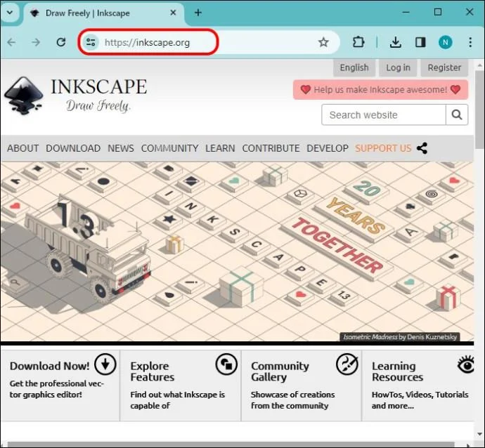Click the Download Now! heading
485x448 pixels.
(x=49, y=366)
